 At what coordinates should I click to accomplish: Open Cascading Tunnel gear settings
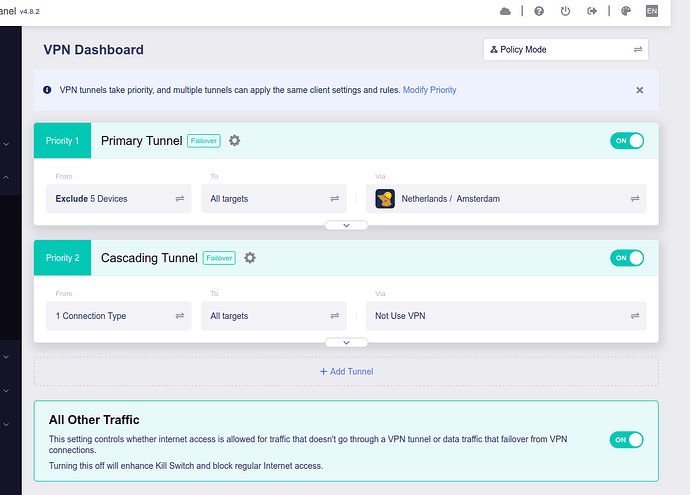coord(250,258)
